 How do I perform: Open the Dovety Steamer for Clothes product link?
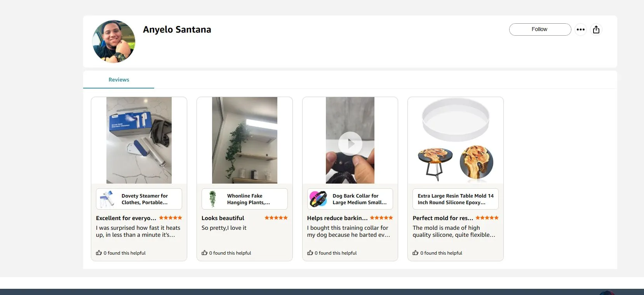coord(144,199)
